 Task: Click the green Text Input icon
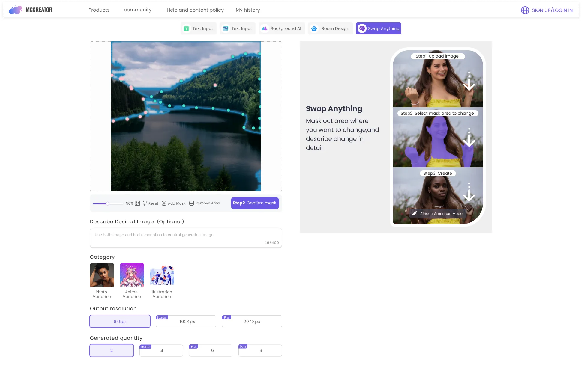[x=186, y=29]
